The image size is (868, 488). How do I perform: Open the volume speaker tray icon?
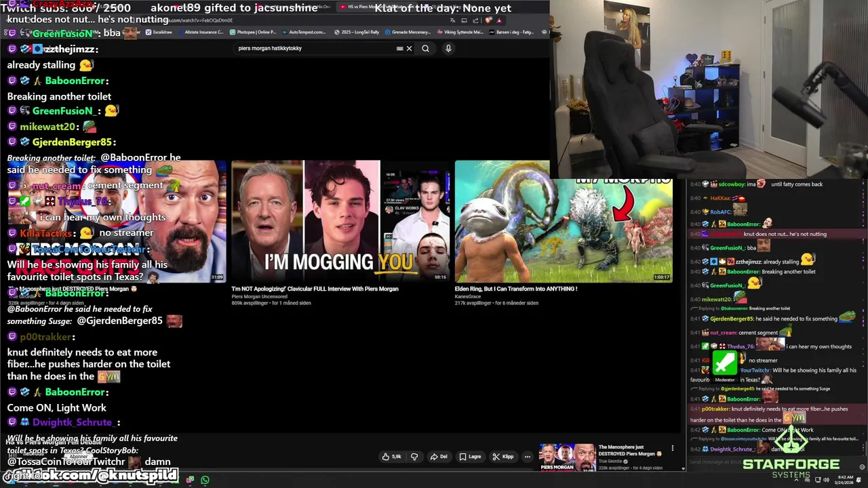826,480
